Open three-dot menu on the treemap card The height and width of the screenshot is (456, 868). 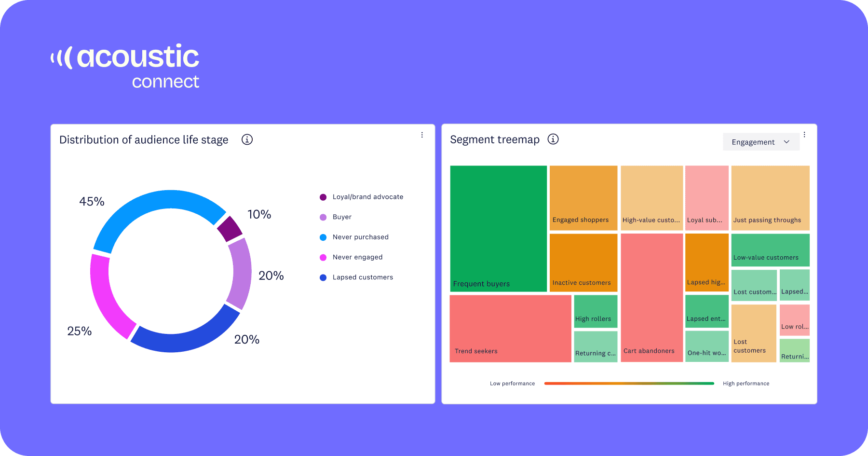click(804, 135)
